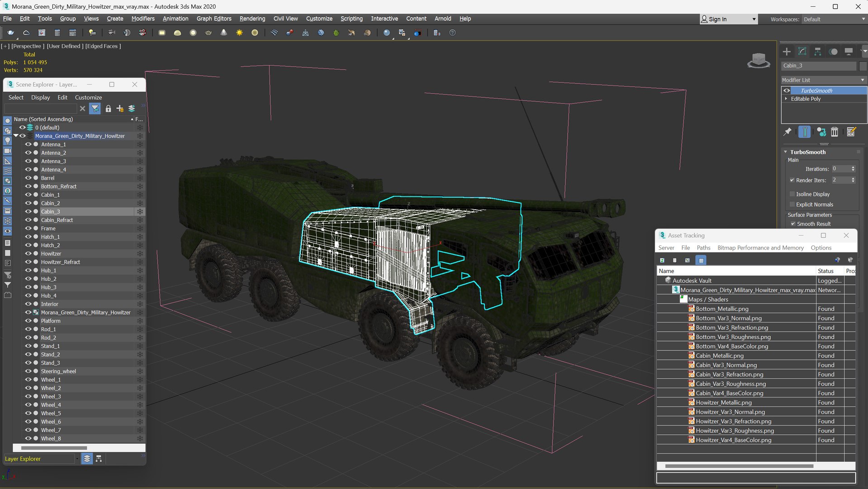Select the sun light icon in the toolbar
Screen dimensions: 868x489
(x=239, y=33)
